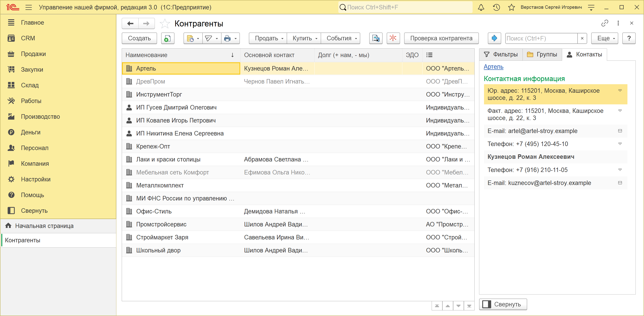This screenshot has height=316, width=644.
Task: Focus the global search field Ctrl+Shift+F
Action: click(405, 7)
